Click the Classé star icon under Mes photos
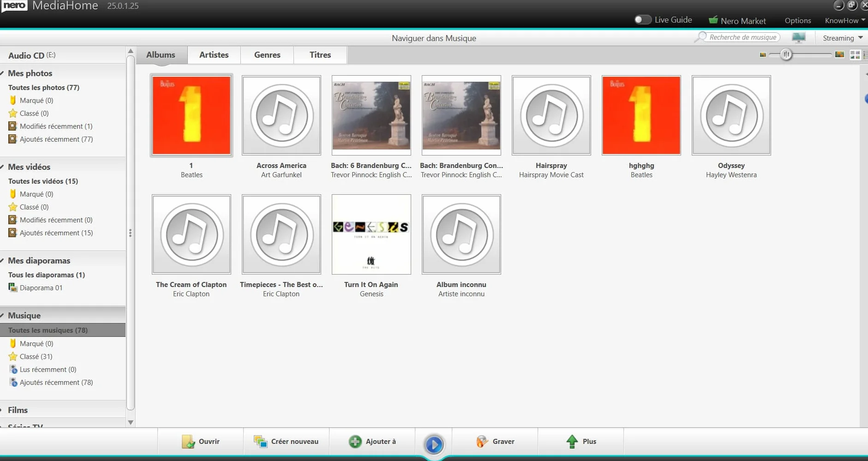The height and width of the screenshot is (461, 868). click(x=13, y=113)
